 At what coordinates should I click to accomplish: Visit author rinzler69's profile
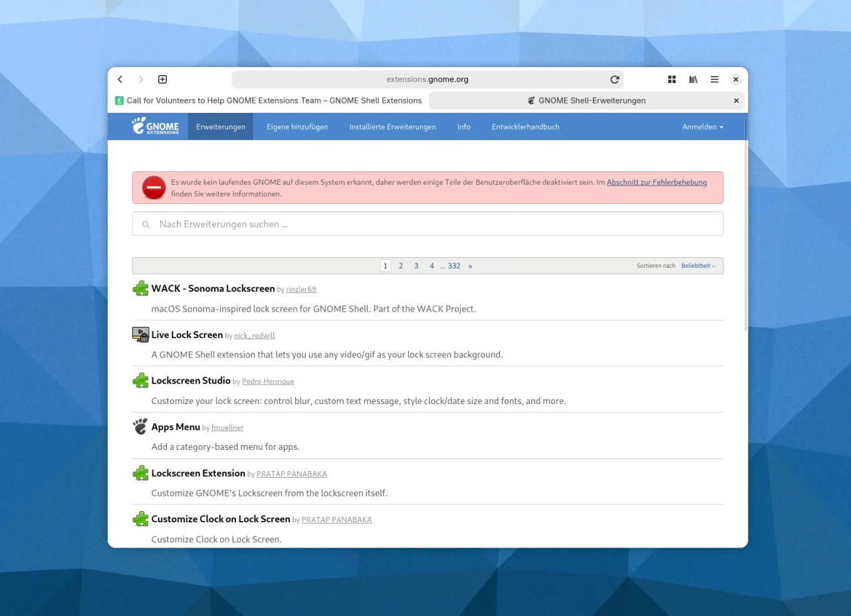click(x=301, y=290)
